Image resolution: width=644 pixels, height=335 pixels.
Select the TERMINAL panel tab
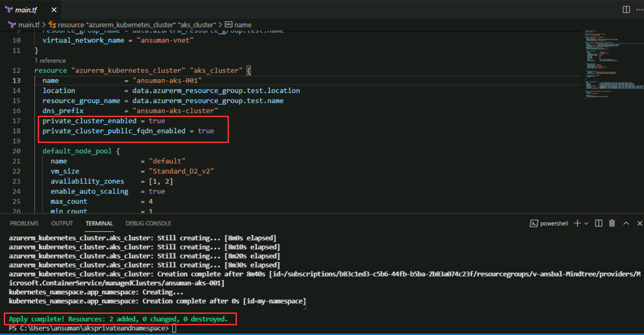(x=99, y=223)
